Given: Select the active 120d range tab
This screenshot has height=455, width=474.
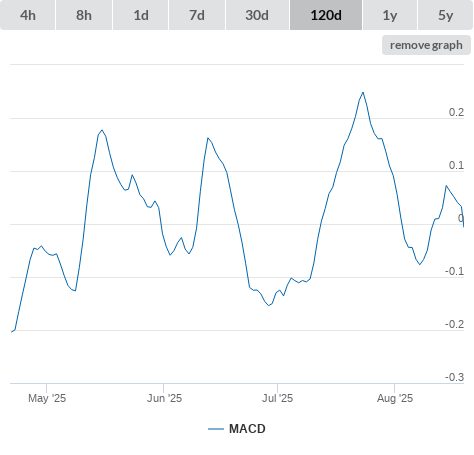Looking at the screenshot, I should [326, 15].
